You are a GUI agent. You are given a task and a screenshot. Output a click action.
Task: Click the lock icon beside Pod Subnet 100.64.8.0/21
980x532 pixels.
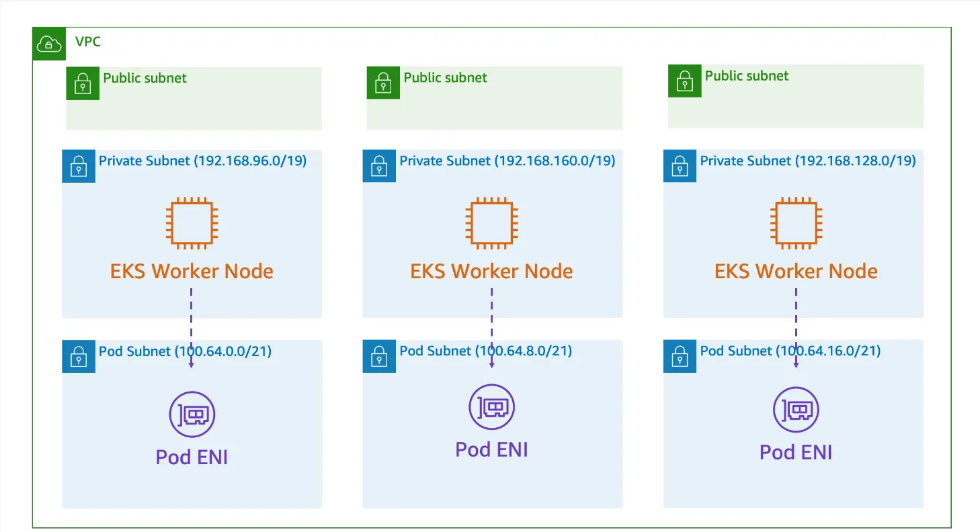click(x=379, y=356)
